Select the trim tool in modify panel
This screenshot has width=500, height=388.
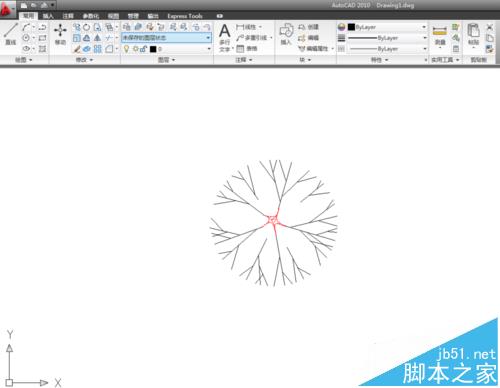click(109, 38)
